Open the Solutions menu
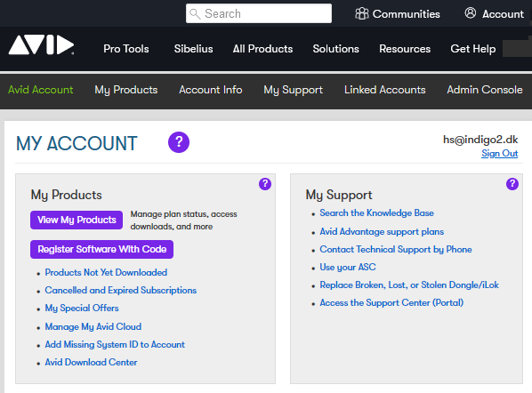Viewport: 532px width, 393px height. 336,49
